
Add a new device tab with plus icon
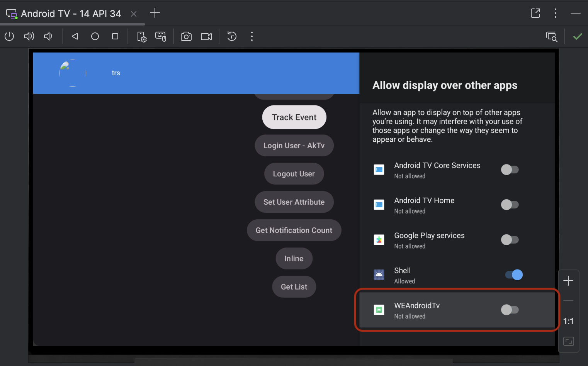pos(155,13)
